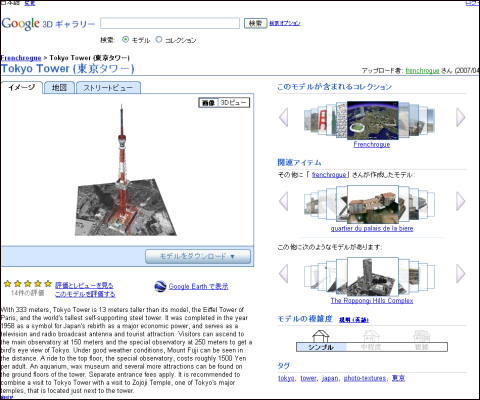
Task: Select the medium house complexity icon
Action: tap(371, 336)
